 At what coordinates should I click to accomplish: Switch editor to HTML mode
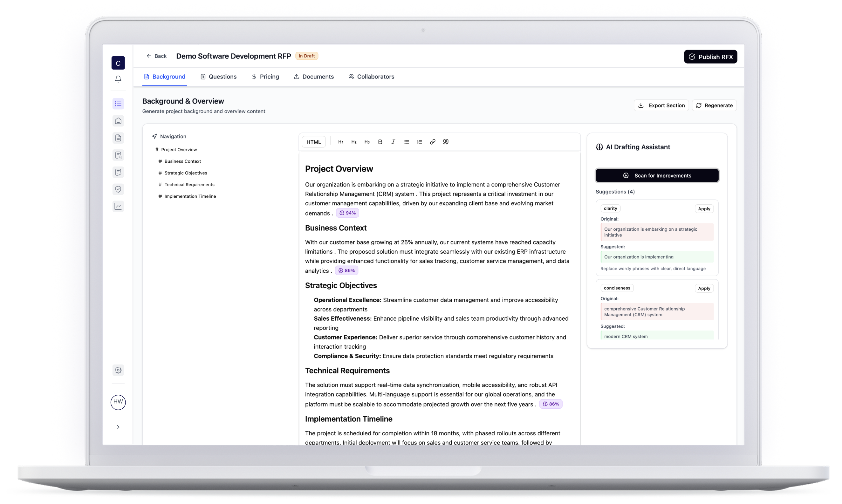313,142
